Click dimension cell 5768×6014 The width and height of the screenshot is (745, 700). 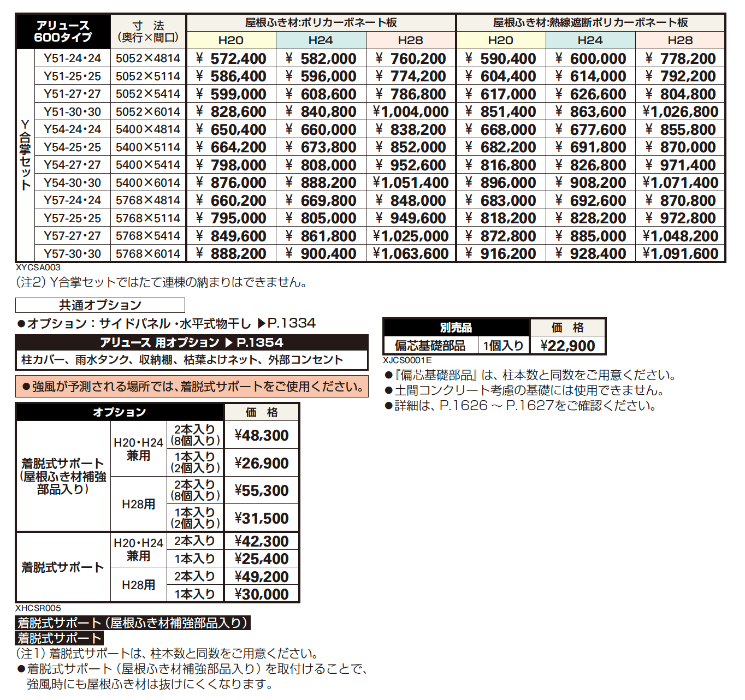[x=148, y=254]
